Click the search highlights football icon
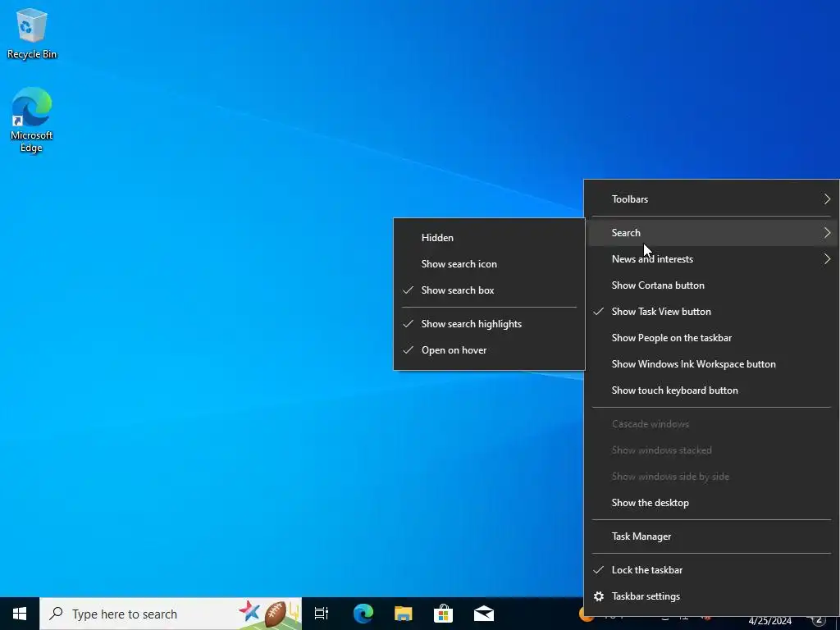The image size is (840, 630). point(276,614)
